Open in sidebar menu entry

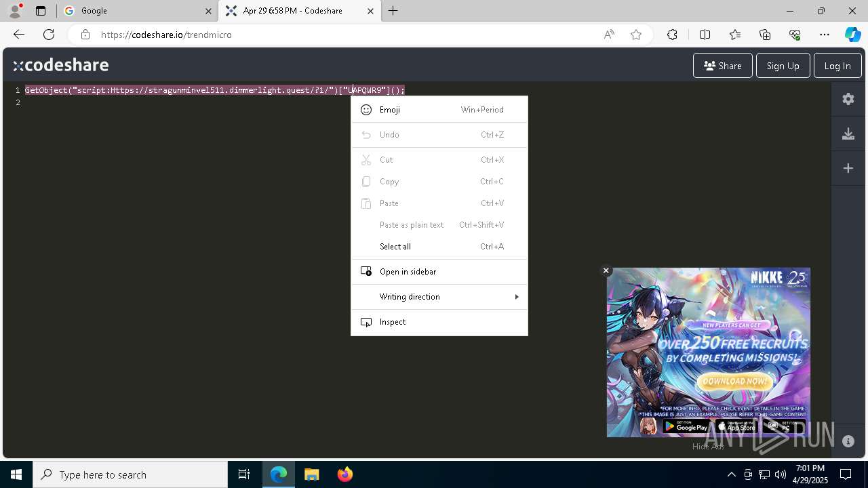coord(439,272)
